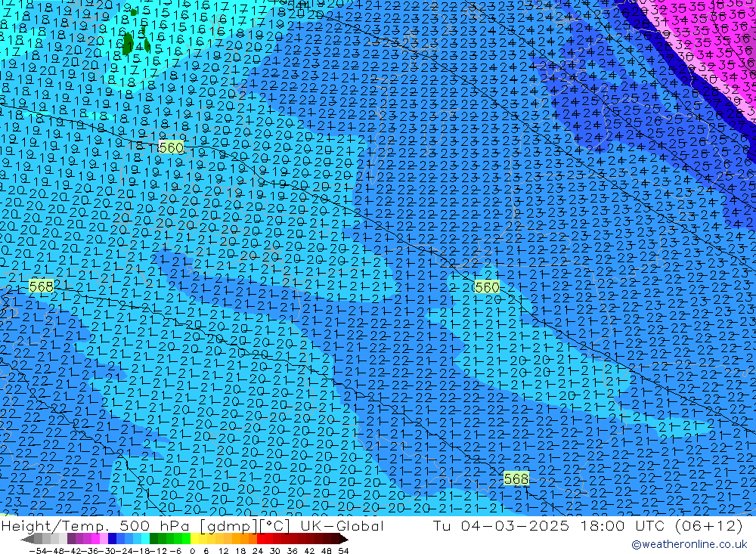Pick the dark blue swatch on the color scale
The height and width of the screenshot is (554, 756).
pos(112,539)
